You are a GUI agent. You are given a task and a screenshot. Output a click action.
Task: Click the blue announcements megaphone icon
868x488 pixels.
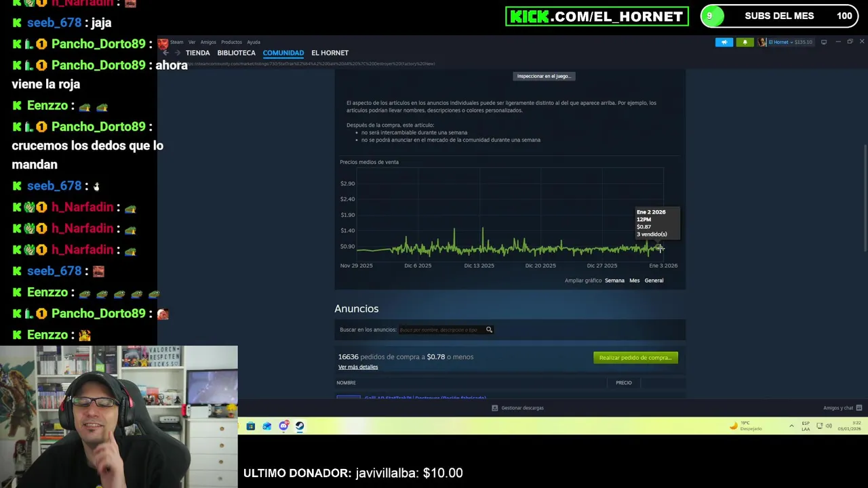coord(724,42)
